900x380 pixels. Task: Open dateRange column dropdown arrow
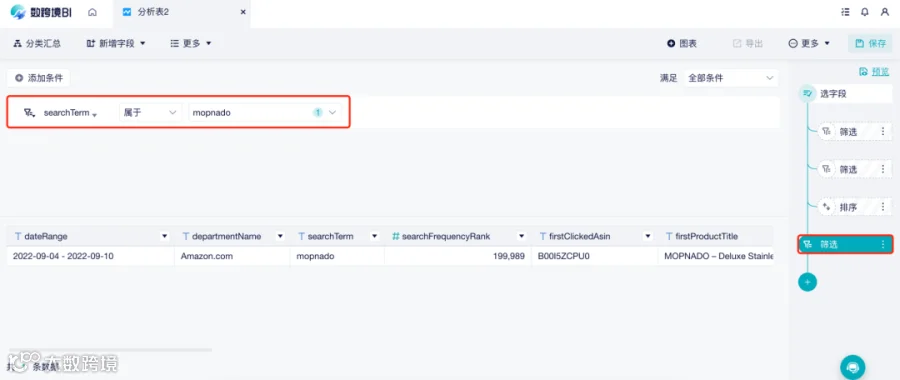[x=165, y=236]
